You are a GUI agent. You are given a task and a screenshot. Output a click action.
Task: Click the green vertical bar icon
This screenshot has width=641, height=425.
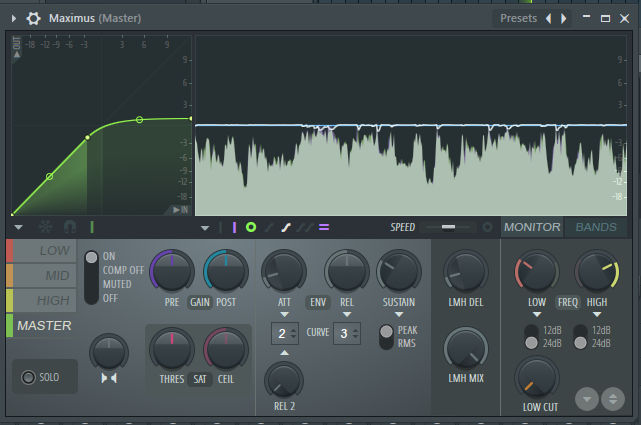[x=92, y=227]
